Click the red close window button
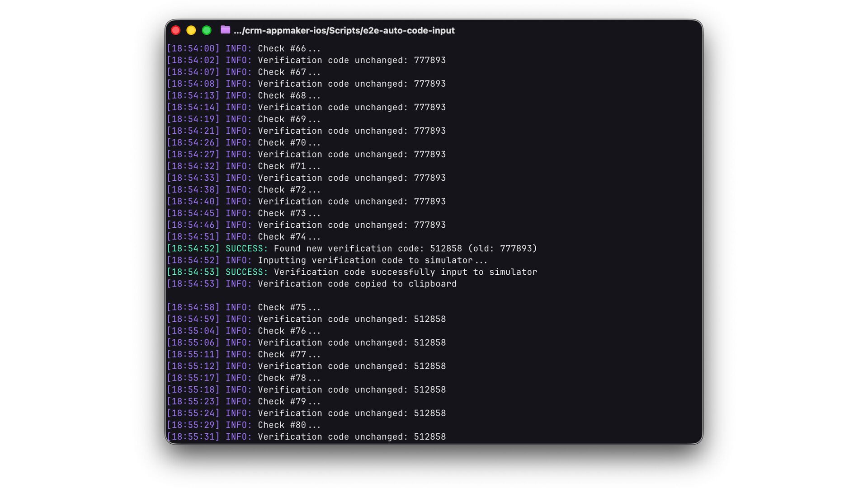 [x=176, y=30]
